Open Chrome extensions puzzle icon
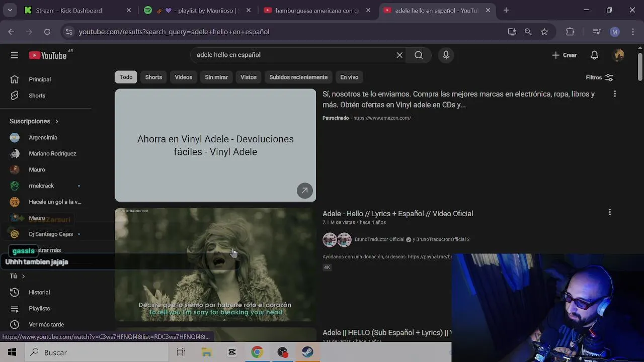 [x=570, y=32]
